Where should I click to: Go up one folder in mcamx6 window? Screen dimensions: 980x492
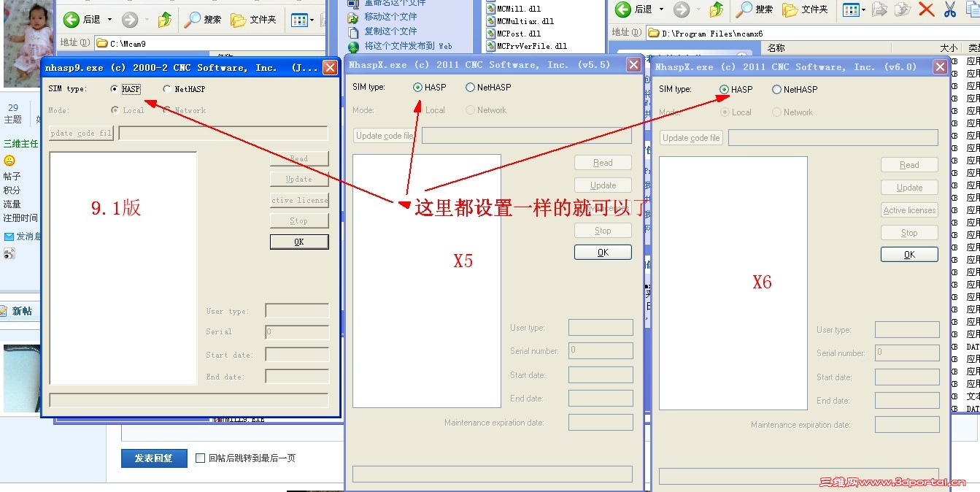point(717,9)
